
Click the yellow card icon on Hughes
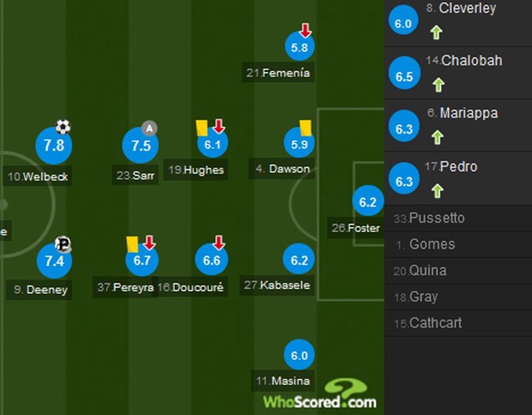pos(202,128)
